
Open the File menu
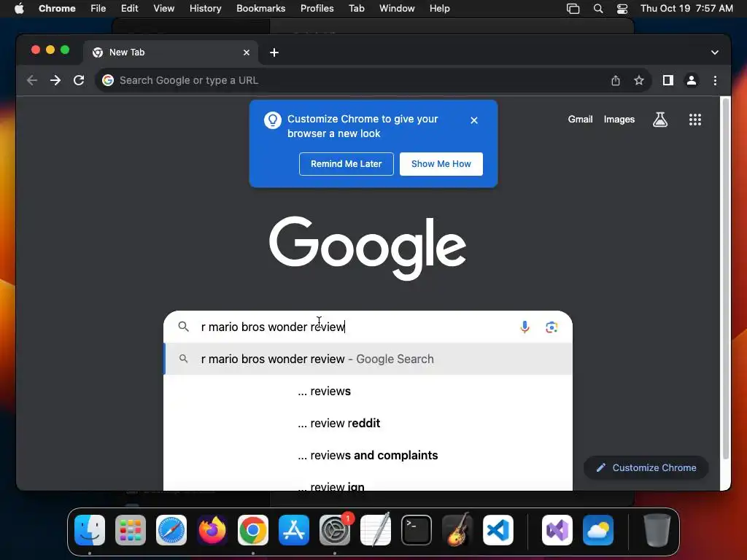[x=98, y=9]
